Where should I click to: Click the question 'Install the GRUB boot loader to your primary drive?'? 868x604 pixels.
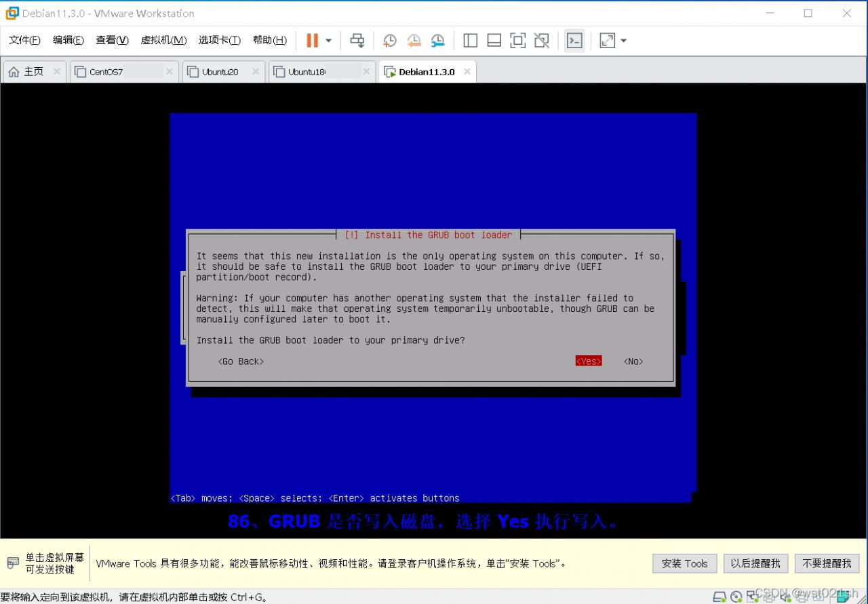[x=331, y=340]
